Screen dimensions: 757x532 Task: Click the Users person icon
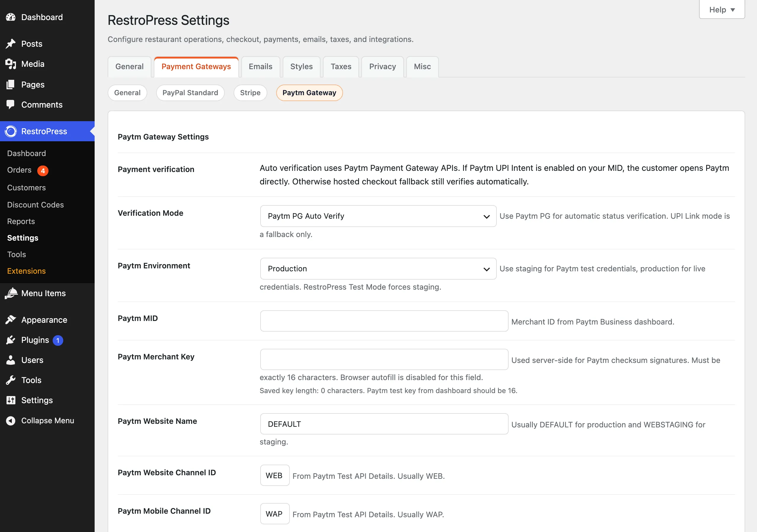point(11,360)
